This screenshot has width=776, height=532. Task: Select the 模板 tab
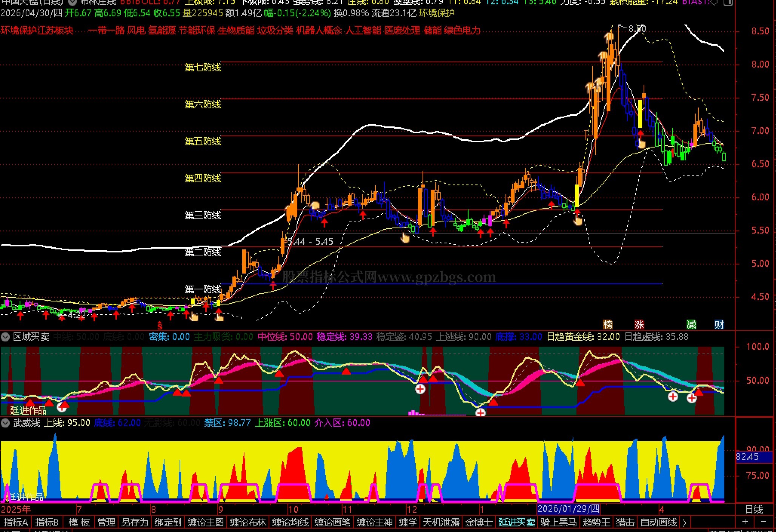pyautogui.click(x=79, y=522)
